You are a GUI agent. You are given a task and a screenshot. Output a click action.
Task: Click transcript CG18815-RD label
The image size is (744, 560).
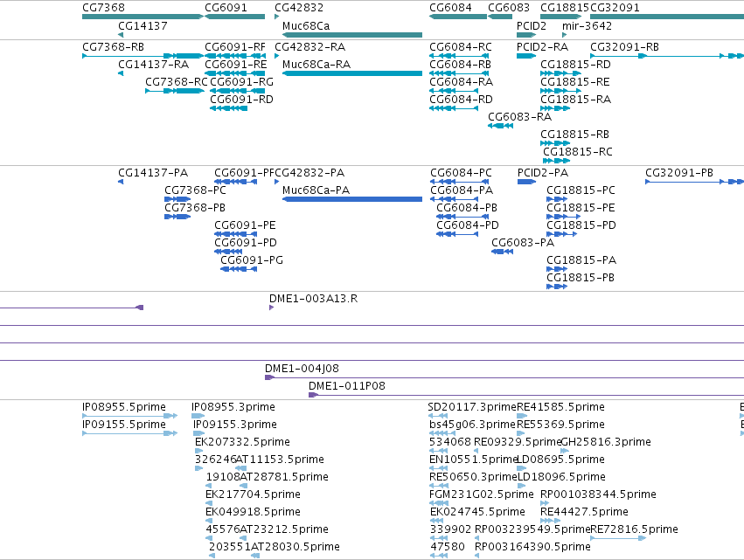click(575, 65)
